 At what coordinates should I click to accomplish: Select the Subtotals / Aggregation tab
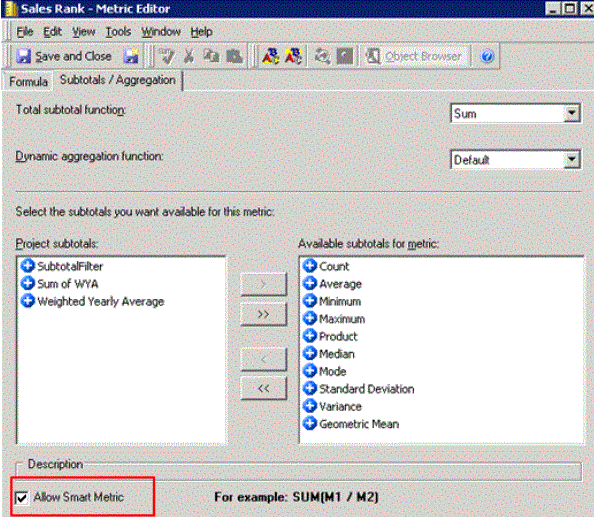118,80
